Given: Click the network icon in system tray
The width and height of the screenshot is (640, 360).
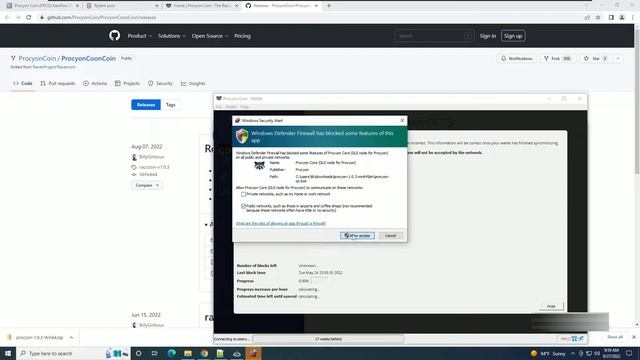Looking at the screenshot, I should click(x=589, y=353).
